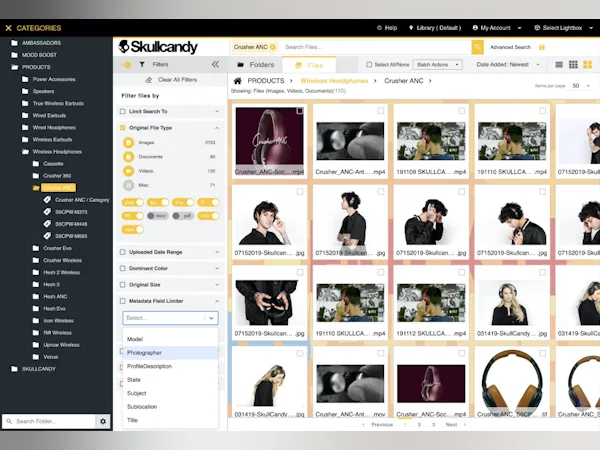
Task: Close the Categories panel with X icon
Action: [x=8, y=28]
